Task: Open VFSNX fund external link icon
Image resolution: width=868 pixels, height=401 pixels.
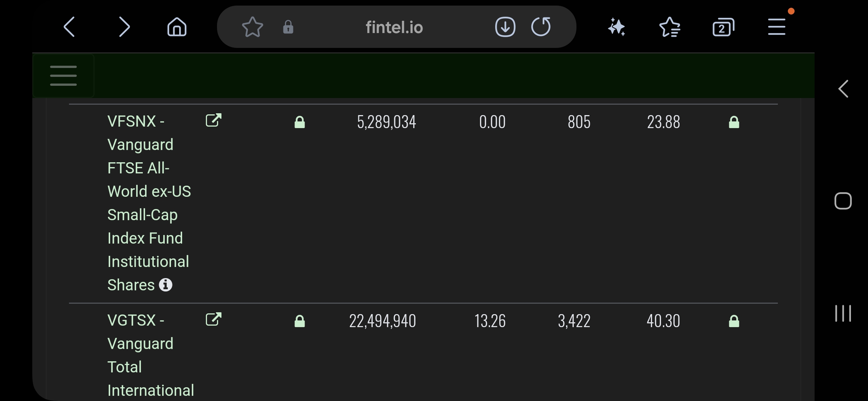Action: point(214,120)
